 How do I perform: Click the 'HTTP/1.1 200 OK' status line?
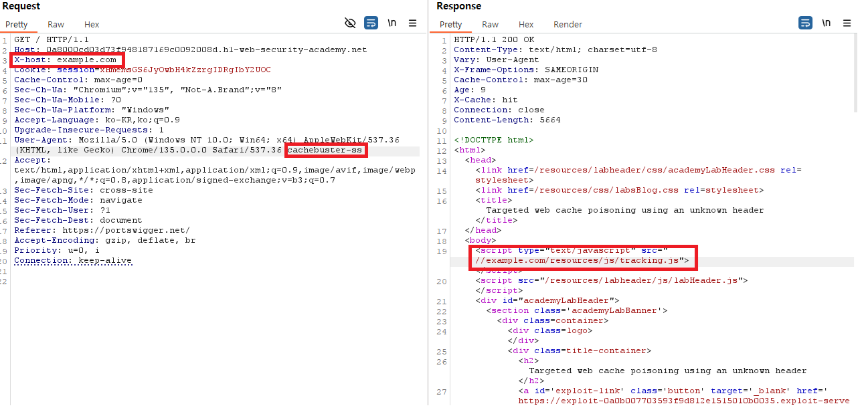click(x=494, y=39)
